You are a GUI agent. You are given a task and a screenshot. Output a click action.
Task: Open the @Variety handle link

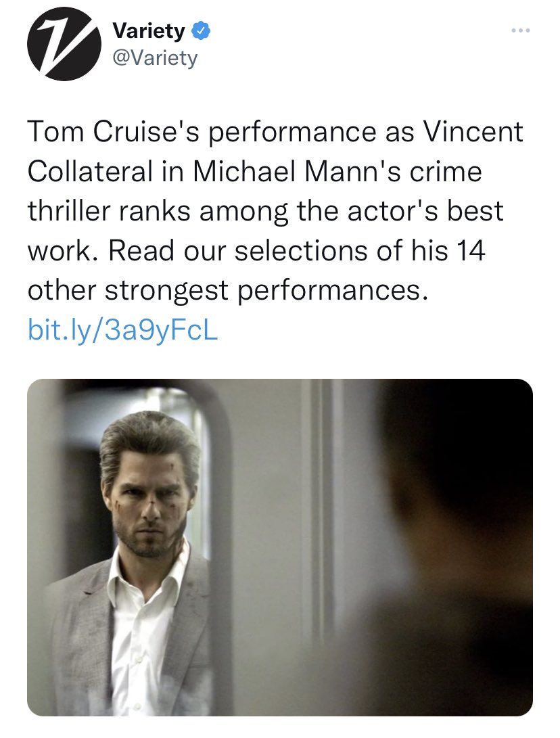[154, 58]
